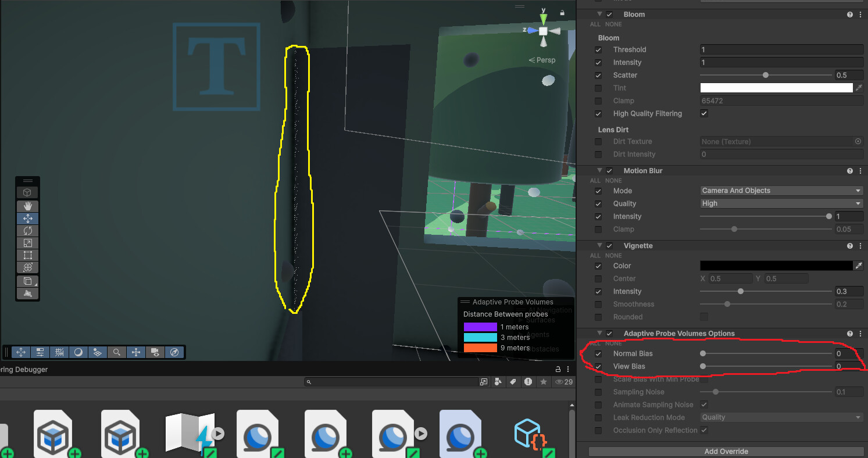The image size is (868, 458).
Task: Enable the Tint setting under Bloom
Action: click(598, 88)
